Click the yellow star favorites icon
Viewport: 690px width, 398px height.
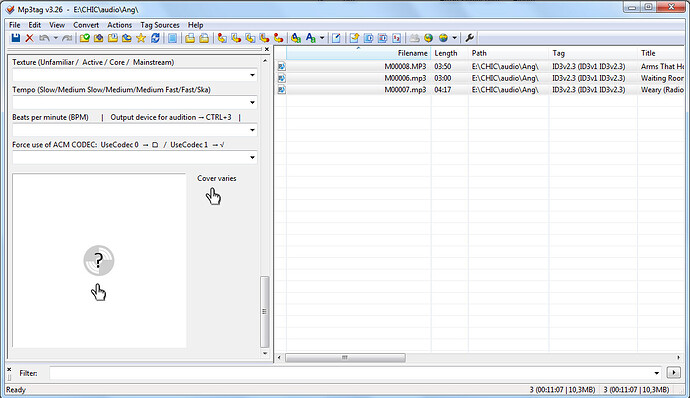click(141, 38)
